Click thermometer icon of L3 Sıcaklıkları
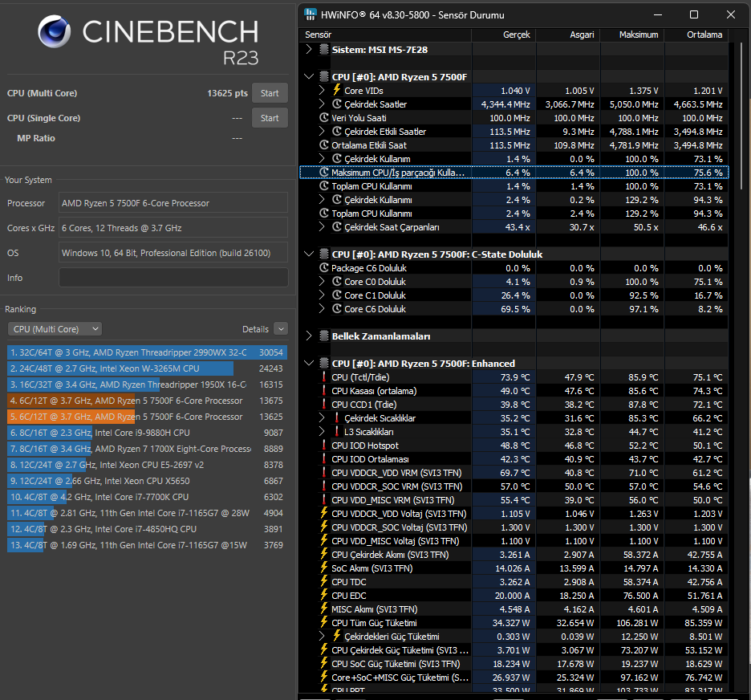 [x=337, y=432]
